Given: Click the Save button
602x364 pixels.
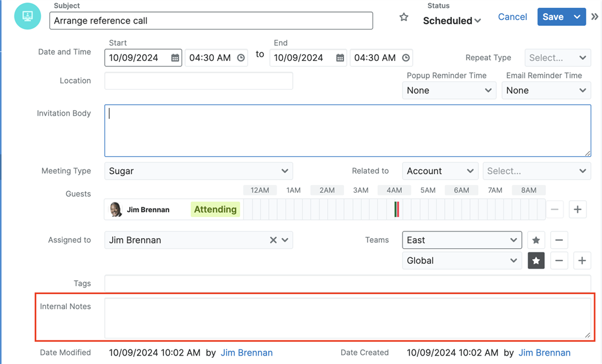Looking at the screenshot, I should (553, 17).
